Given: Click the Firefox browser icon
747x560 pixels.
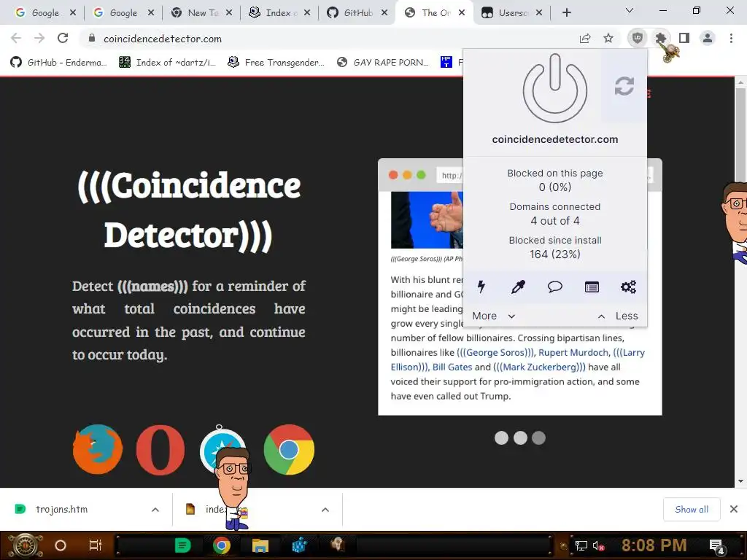Looking at the screenshot, I should pyautogui.click(x=98, y=449).
